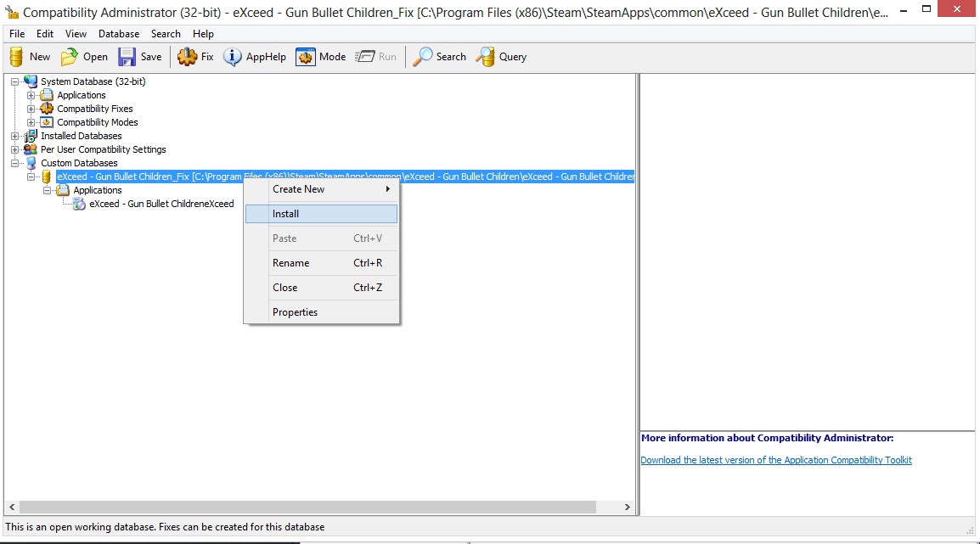
Task: Open the Help menu
Action: point(203,34)
